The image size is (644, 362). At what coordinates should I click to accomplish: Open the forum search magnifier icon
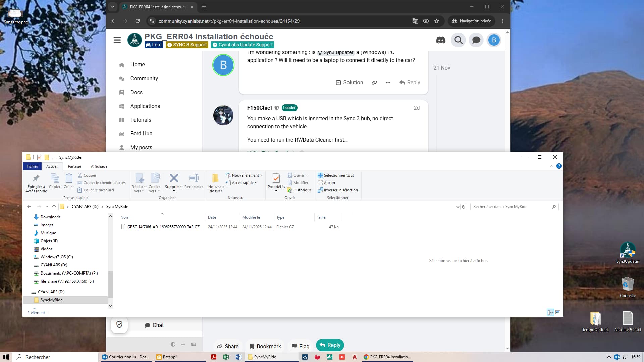(458, 40)
